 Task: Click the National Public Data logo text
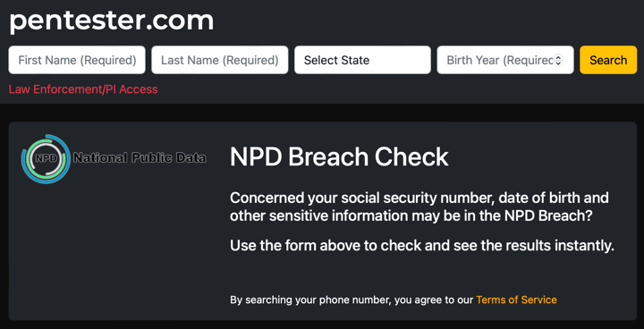coord(140,157)
